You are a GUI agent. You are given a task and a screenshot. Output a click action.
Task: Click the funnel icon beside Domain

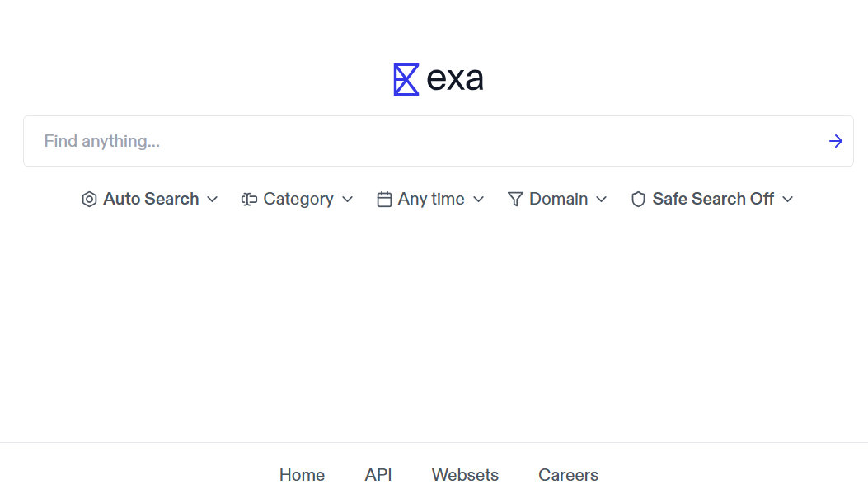pyautogui.click(x=514, y=199)
